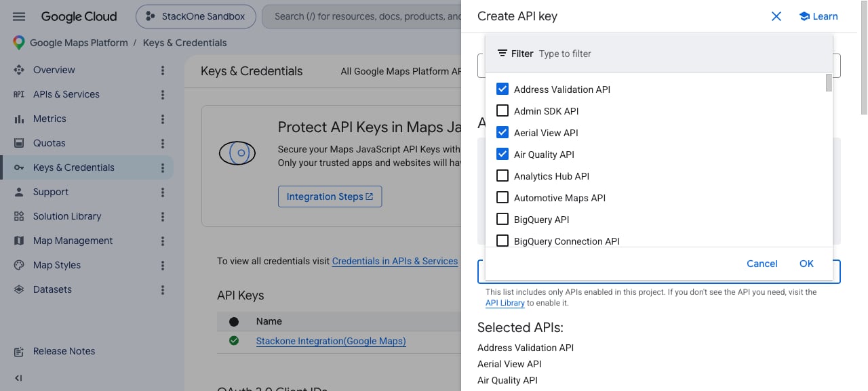Image resolution: width=868 pixels, height=391 pixels.
Task: Check the Admin SDK API checkbox
Action: 502,110
